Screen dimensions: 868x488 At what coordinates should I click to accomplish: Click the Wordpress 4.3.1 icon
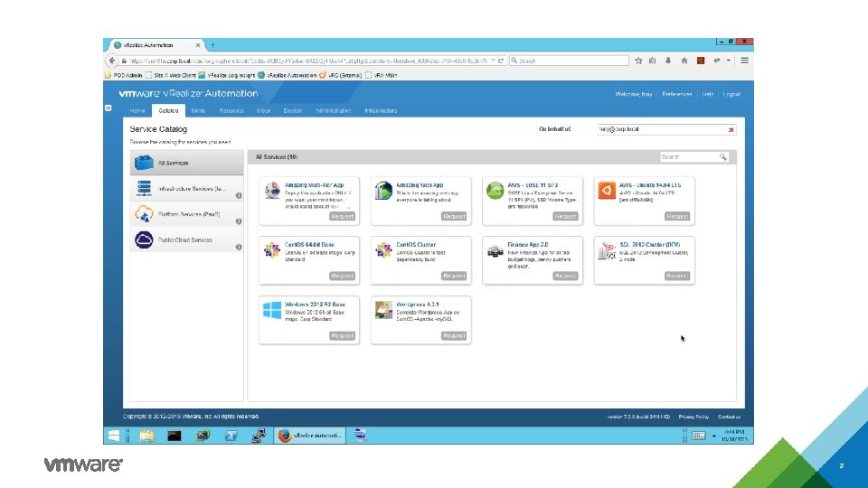coord(383,310)
